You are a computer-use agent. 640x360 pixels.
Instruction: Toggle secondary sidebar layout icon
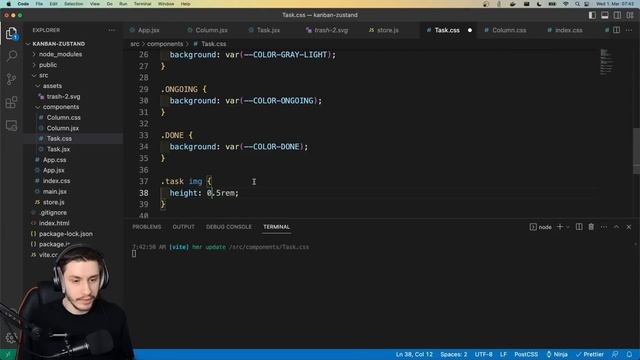coord(618,15)
